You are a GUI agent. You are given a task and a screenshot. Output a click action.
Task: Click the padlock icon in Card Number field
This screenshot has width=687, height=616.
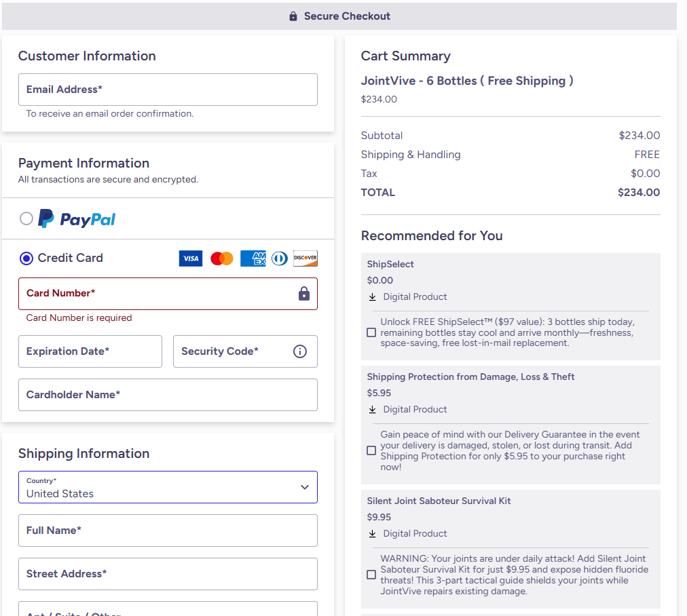pyautogui.click(x=304, y=294)
